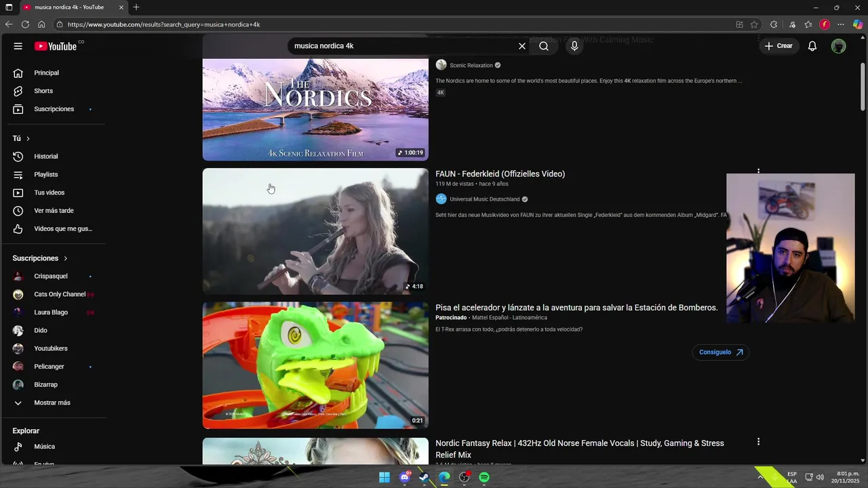Open Copilot in browser toolbar

858,24
